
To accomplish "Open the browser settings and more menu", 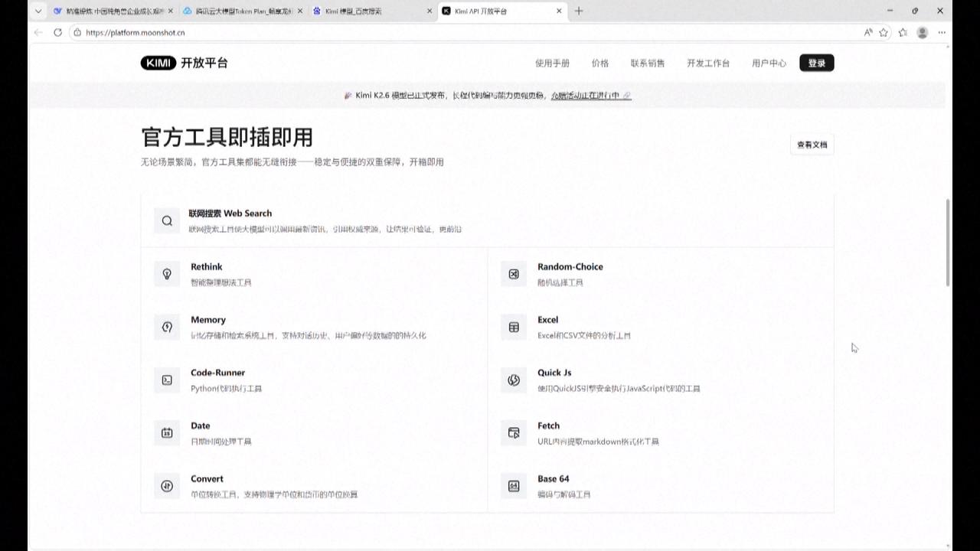I will pos(942,32).
